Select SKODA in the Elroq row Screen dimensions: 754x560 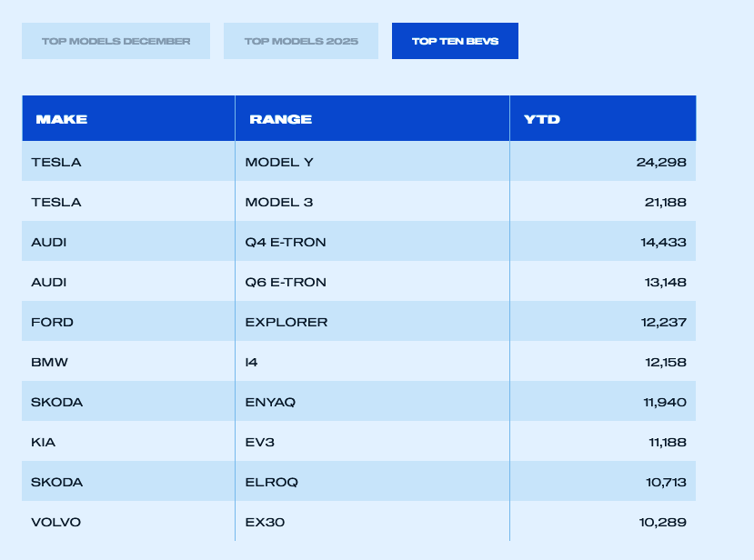56,482
